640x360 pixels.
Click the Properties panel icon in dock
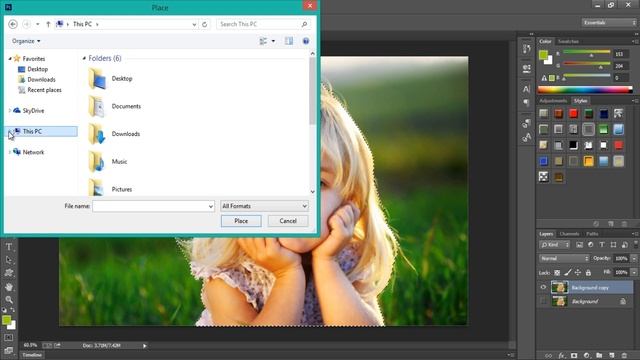pos(527,68)
